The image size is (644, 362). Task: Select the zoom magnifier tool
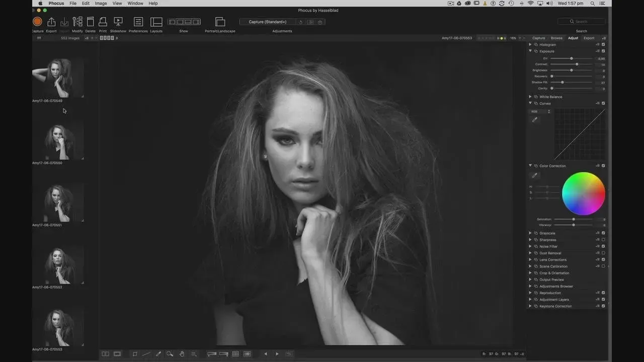point(170,354)
